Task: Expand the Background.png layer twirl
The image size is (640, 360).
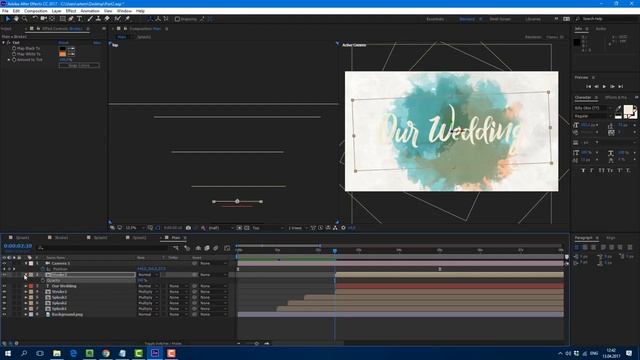Action: [x=26, y=315]
